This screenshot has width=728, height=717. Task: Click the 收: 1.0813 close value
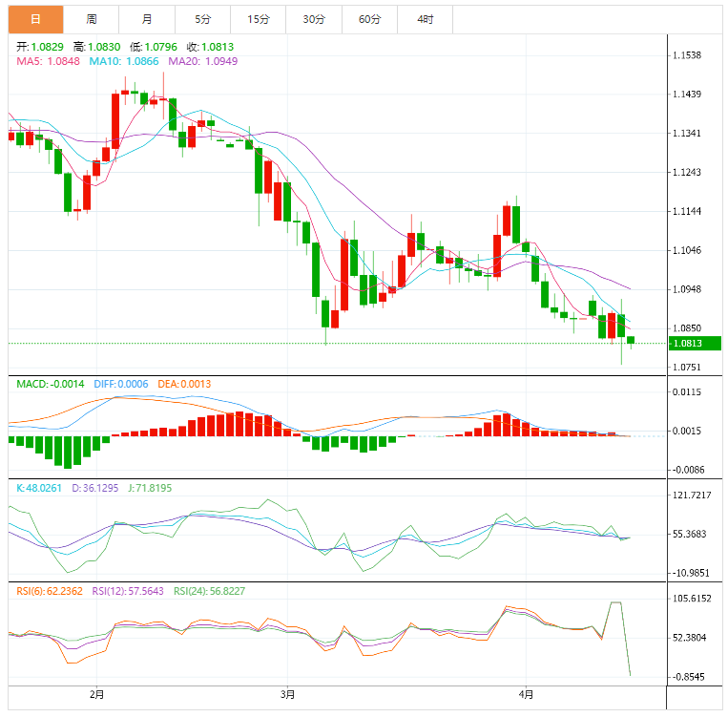click(x=210, y=47)
